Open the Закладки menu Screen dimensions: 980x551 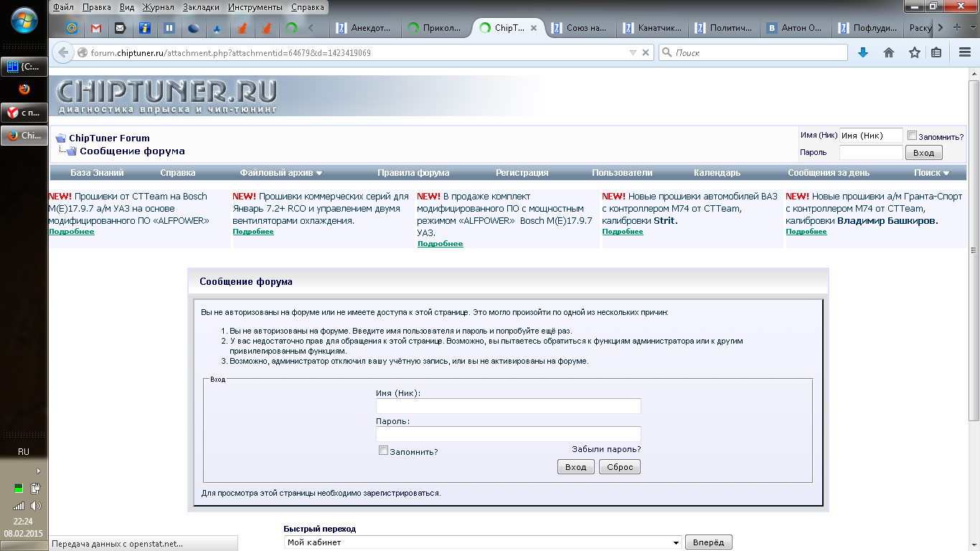click(203, 7)
